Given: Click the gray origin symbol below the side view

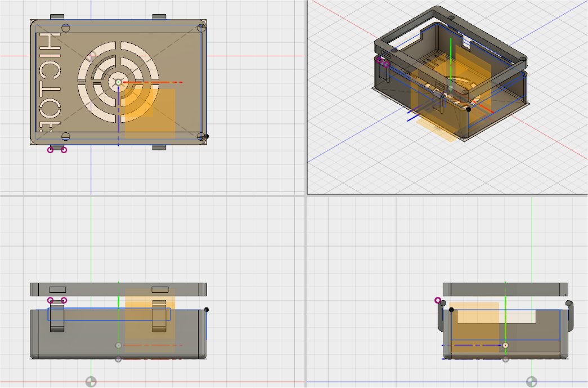Looking at the screenshot, I should pyautogui.click(x=531, y=382).
